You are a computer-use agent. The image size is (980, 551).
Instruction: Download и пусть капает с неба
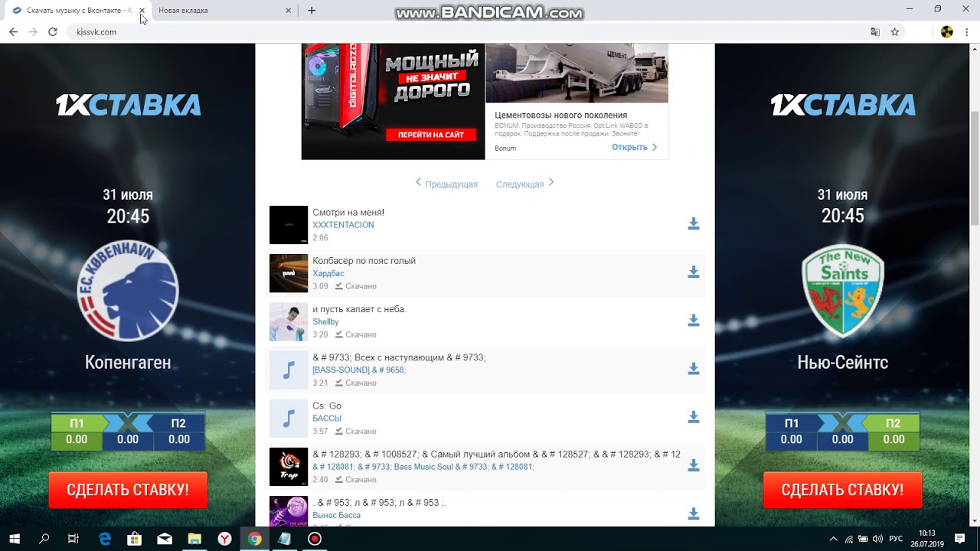(x=694, y=320)
